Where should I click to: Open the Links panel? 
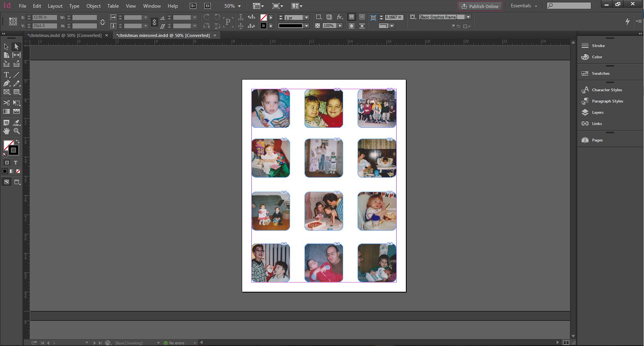tap(597, 124)
